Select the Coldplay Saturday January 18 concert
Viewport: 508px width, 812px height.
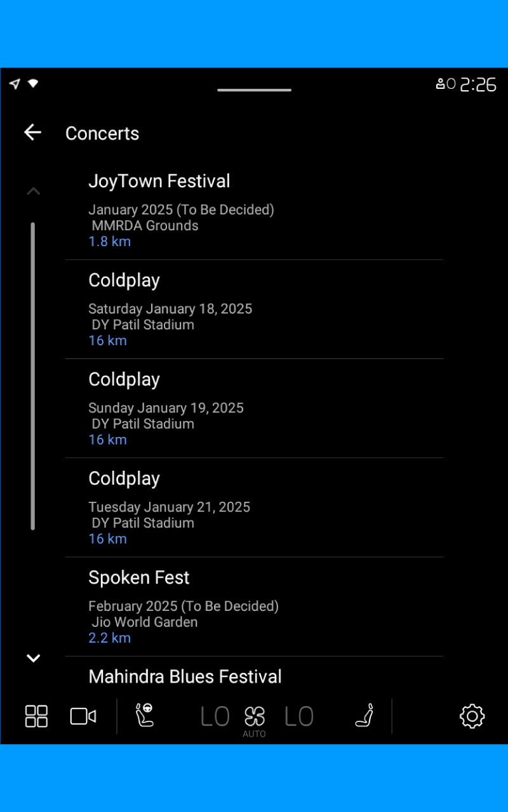coord(254,310)
